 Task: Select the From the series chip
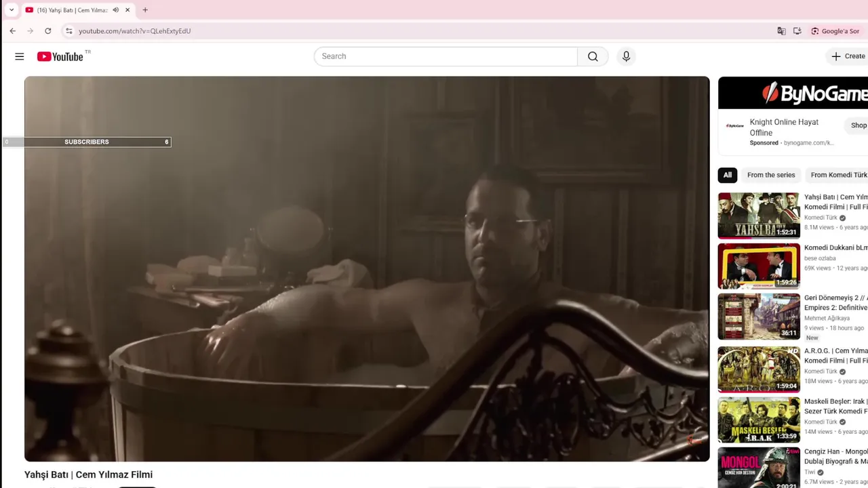click(771, 175)
